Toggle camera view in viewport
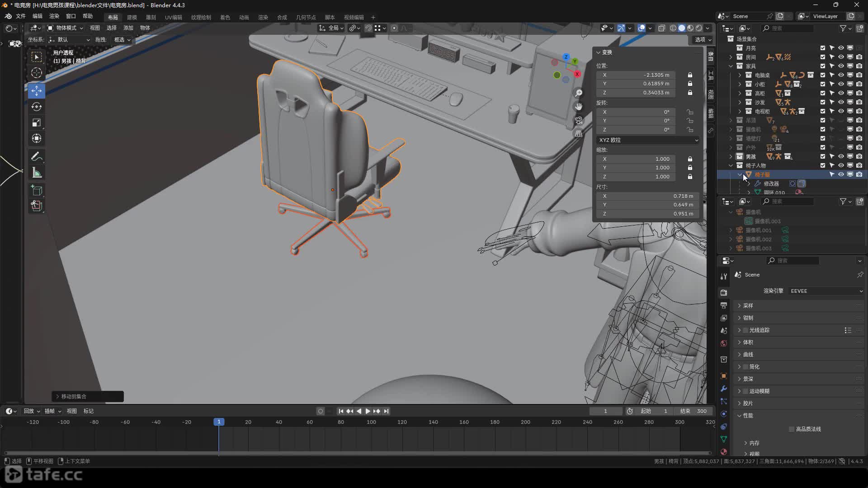 tap(579, 121)
